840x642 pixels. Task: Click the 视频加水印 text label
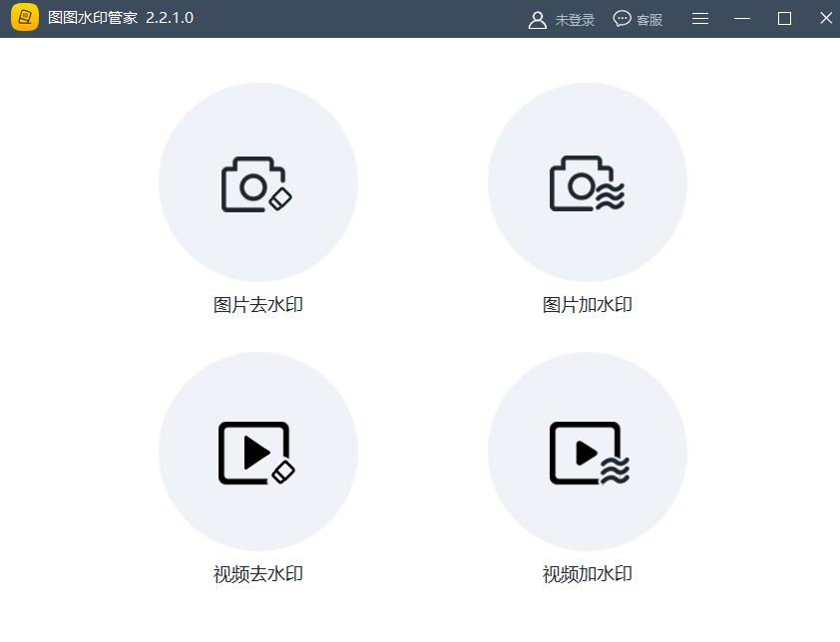(588, 573)
